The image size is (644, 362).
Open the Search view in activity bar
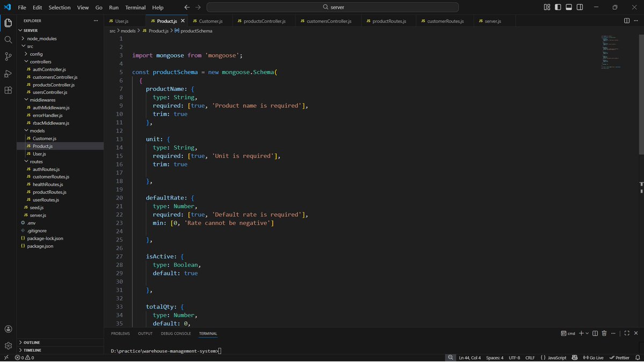(8, 40)
